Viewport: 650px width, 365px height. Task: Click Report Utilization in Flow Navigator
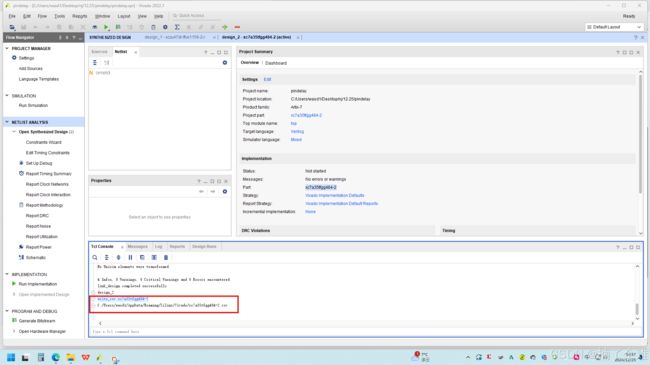tap(41, 237)
